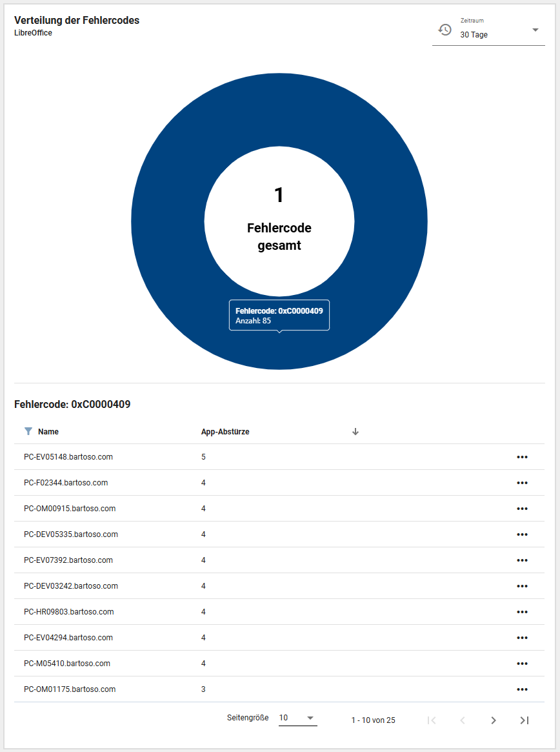Click the filter icon beside Name column
This screenshot has height=752, width=560.
(28, 431)
